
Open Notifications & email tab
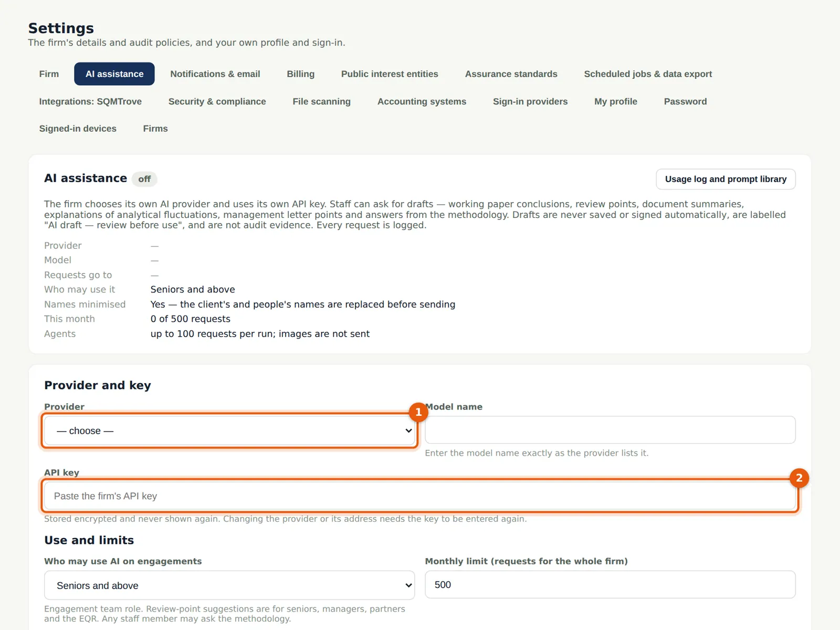[x=215, y=74]
